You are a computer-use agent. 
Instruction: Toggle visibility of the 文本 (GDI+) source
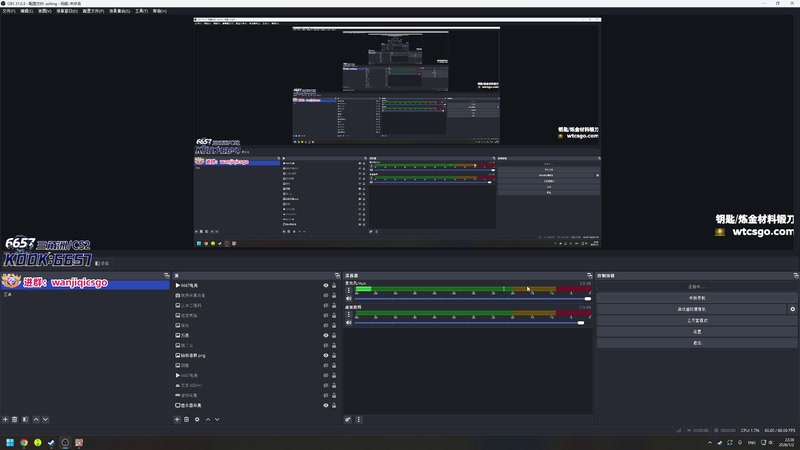326,386
